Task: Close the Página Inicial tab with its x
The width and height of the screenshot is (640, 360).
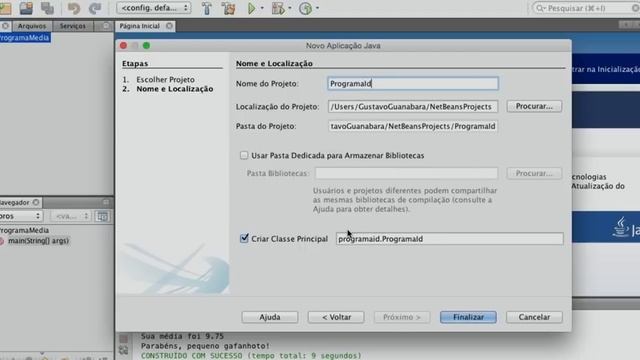Action: tap(169, 26)
